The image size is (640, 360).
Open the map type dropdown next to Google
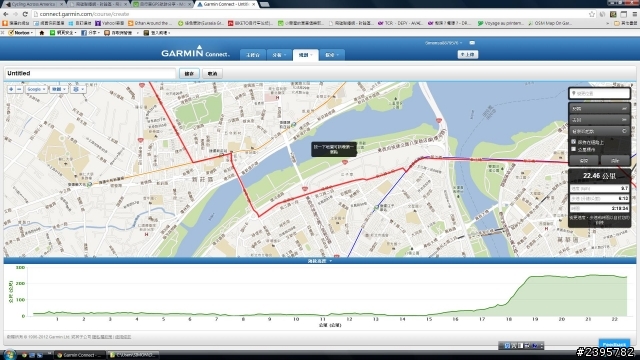tap(58, 89)
